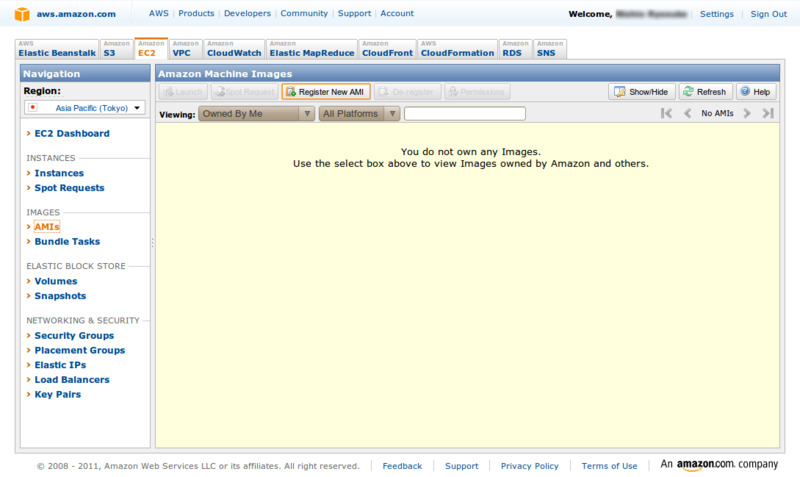The image size is (800, 477).
Task: Open Load Balancers in navigation
Action: 72,380
